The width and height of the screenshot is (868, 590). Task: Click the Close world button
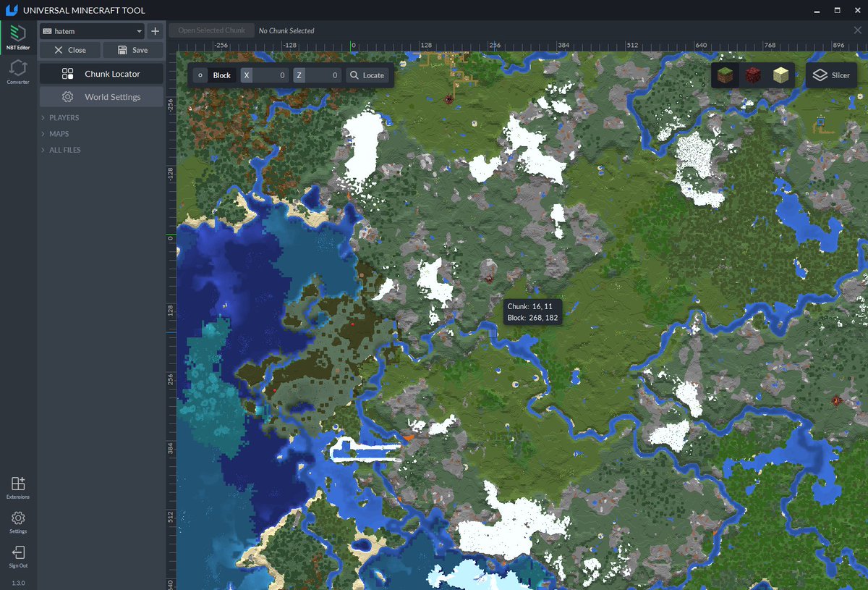coord(70,50)
